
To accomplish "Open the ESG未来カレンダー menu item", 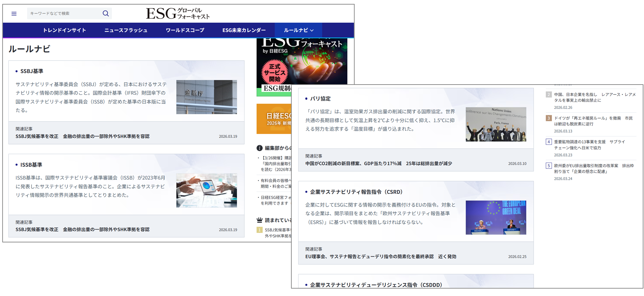I will coord(244,30).
